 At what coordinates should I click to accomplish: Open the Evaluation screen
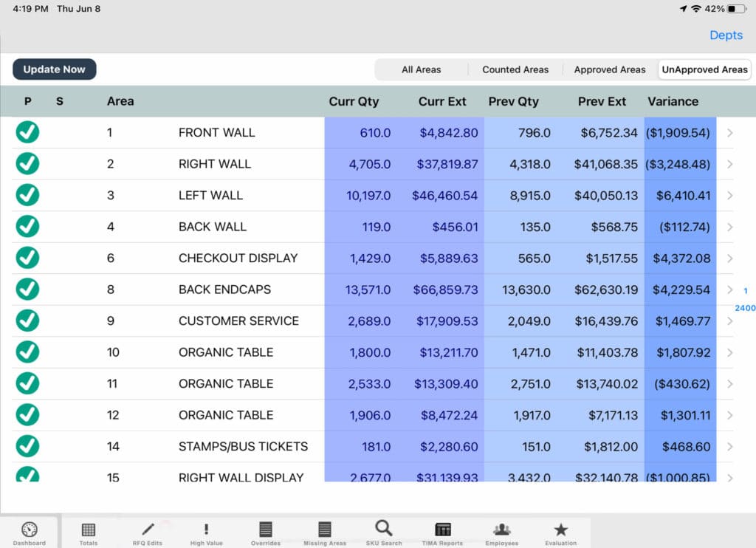point(560,532)
